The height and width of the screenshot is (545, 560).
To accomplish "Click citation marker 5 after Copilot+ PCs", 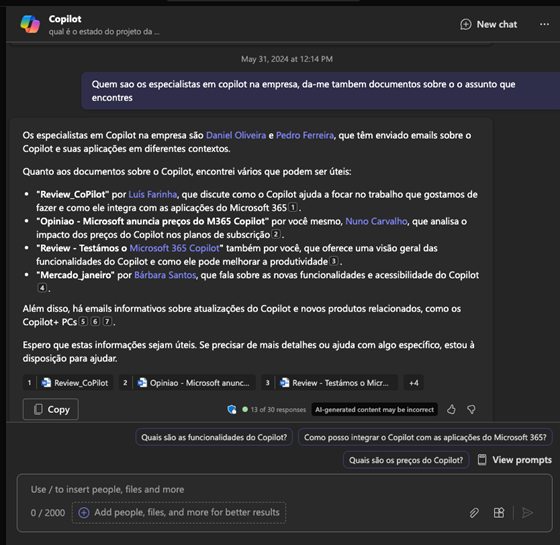I will (83, 321).
